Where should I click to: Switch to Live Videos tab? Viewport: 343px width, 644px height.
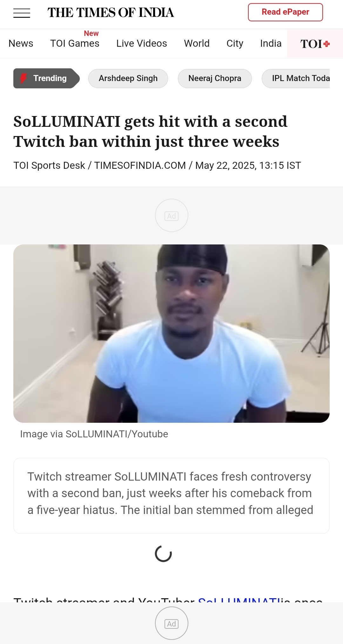(x=142, y=43)
